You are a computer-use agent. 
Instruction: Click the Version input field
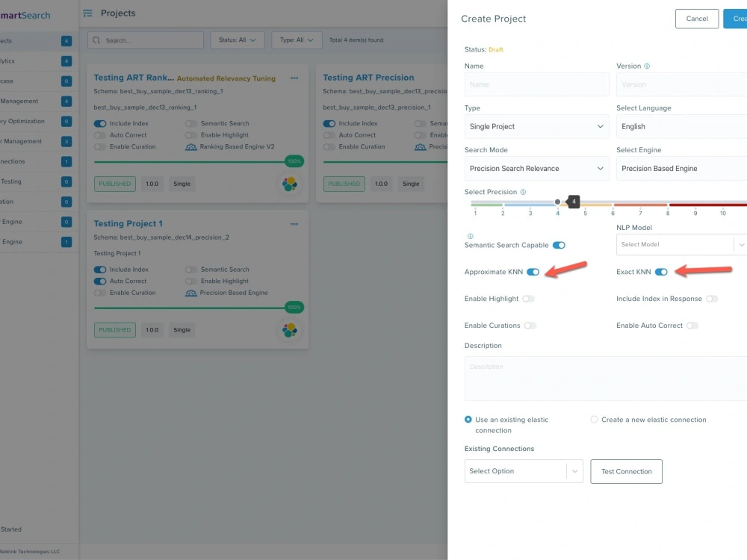[681, 85]
